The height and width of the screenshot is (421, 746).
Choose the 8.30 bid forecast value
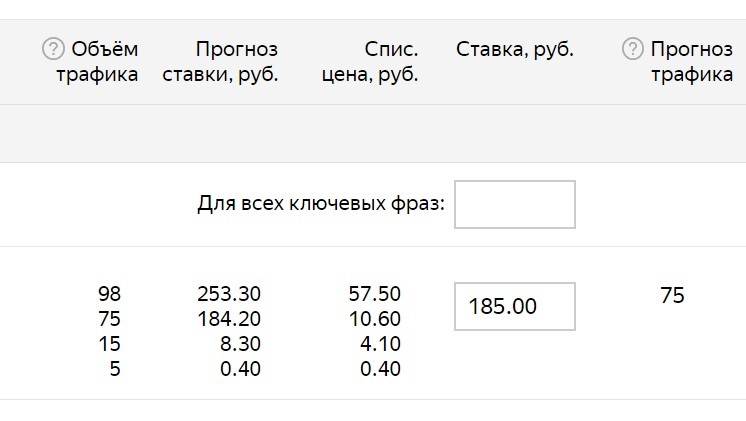pyautogui.click(x=240, y=344)
